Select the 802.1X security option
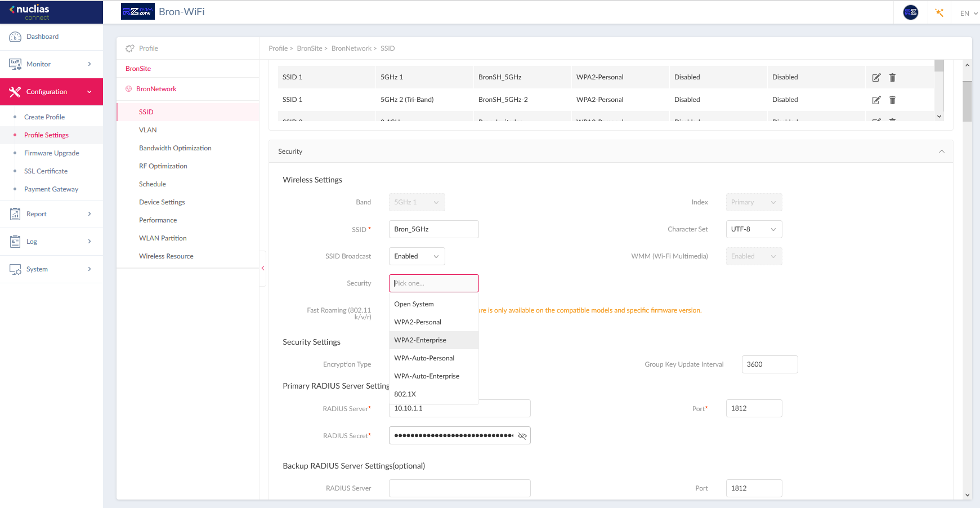Screen dimensions: 980x508 [405, 394]
